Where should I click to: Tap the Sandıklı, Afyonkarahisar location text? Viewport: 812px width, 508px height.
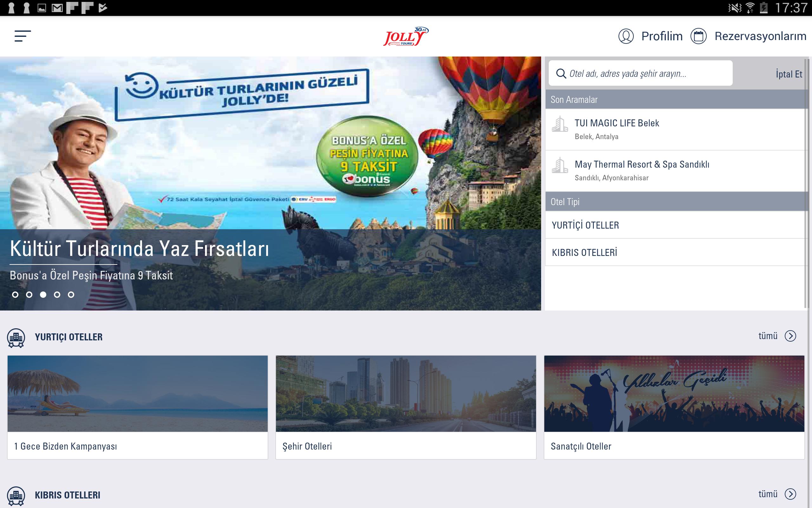point(611,178)
